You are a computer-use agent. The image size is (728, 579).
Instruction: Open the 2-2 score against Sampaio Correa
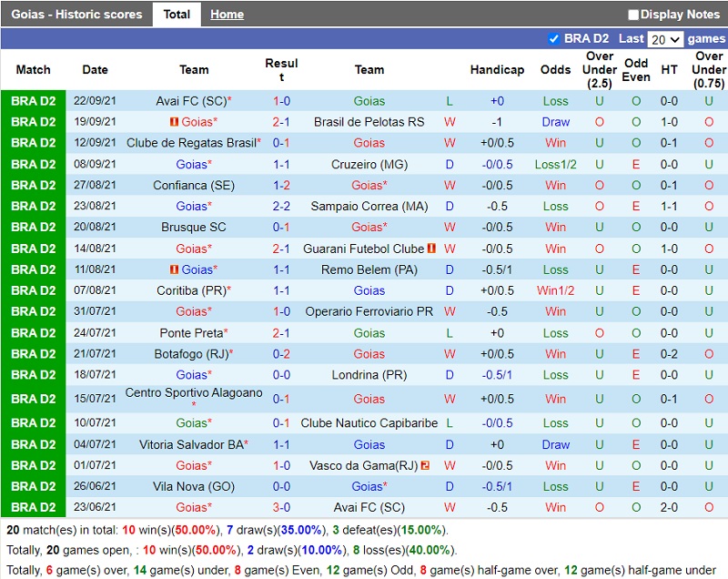coord(281,207)
